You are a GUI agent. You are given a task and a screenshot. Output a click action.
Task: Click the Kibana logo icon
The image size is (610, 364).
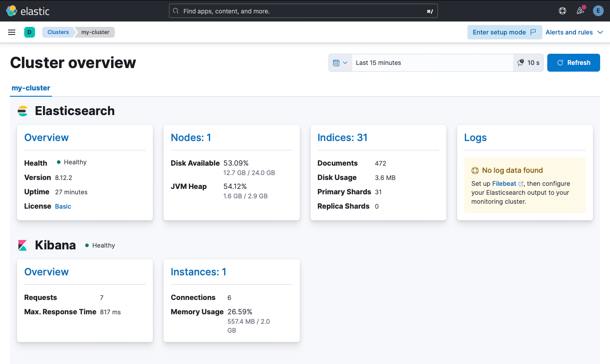(x=23, y=245)
